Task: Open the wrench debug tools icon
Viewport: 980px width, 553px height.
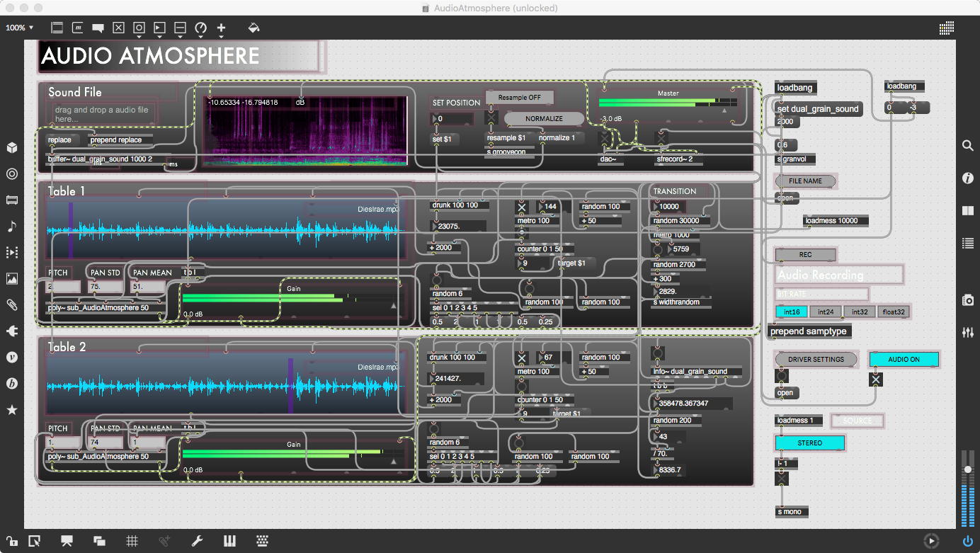Action: (197, 541)
